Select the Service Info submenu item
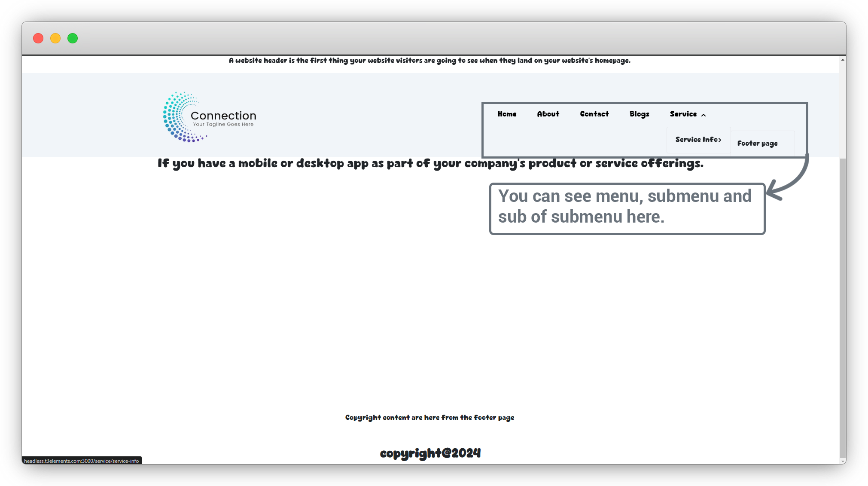 tap(696, 139)
